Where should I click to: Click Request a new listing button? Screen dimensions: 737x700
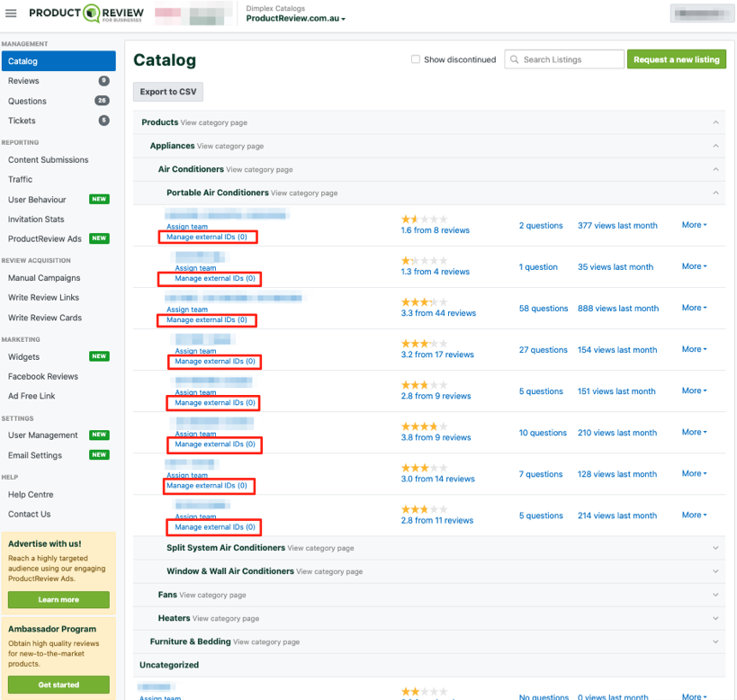click(677, 59)
